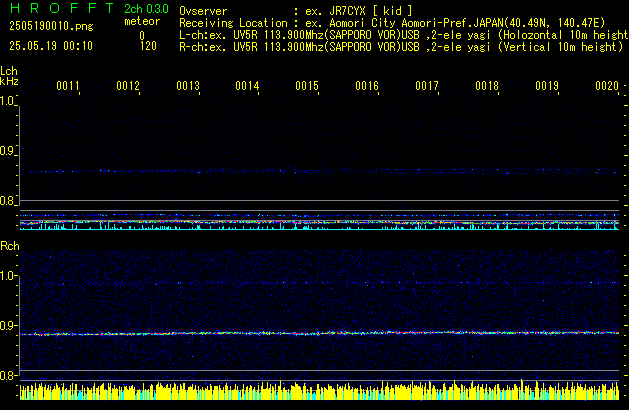Select the 0014 time marker

click(247, 86)
